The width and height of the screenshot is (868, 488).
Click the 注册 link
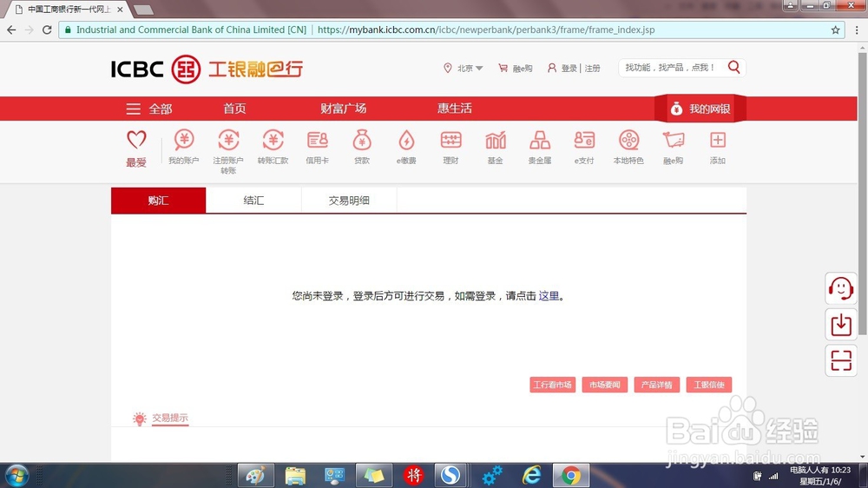tap(592, 68)
